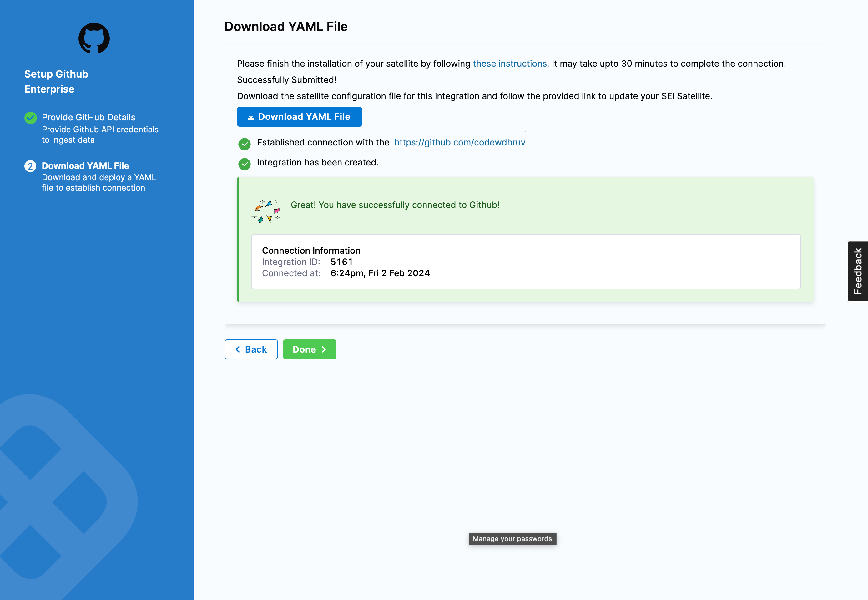Click the checkmark beside Integration has been created
Image resolution: width=868 pixels, height=600 pixels.
pos(245,164)
